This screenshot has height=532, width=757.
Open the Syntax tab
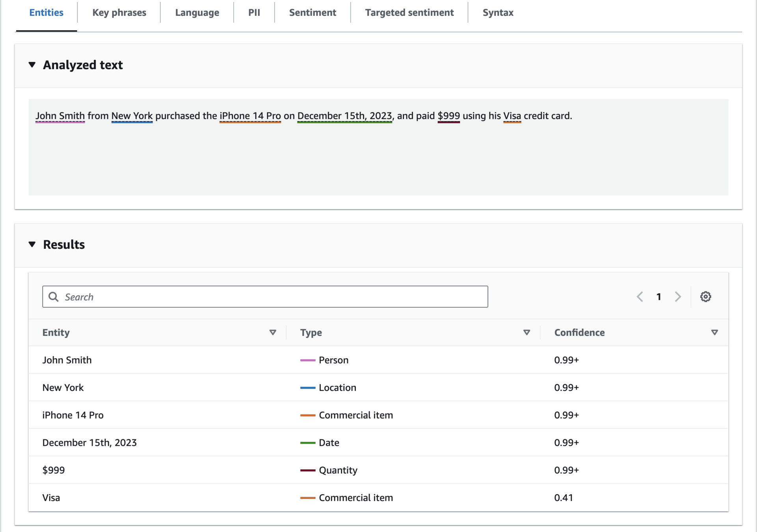point(498,13)
